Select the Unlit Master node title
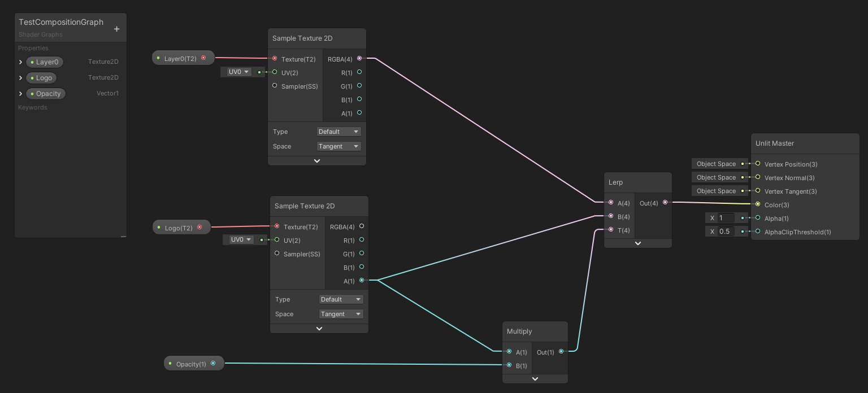Screen dimensions: 868x393 point(775,143)
